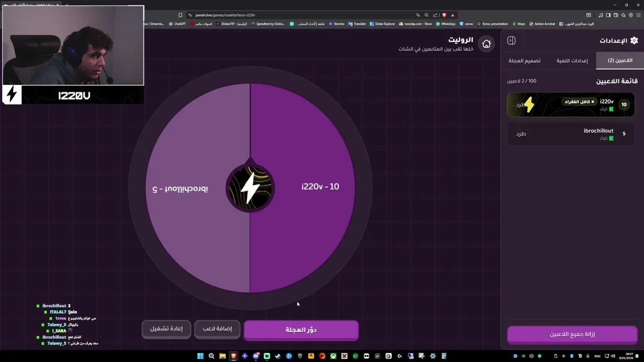Bookmark this page in address bar
Image resolution: width=644 pixels, height=362 pixels.
180,15
